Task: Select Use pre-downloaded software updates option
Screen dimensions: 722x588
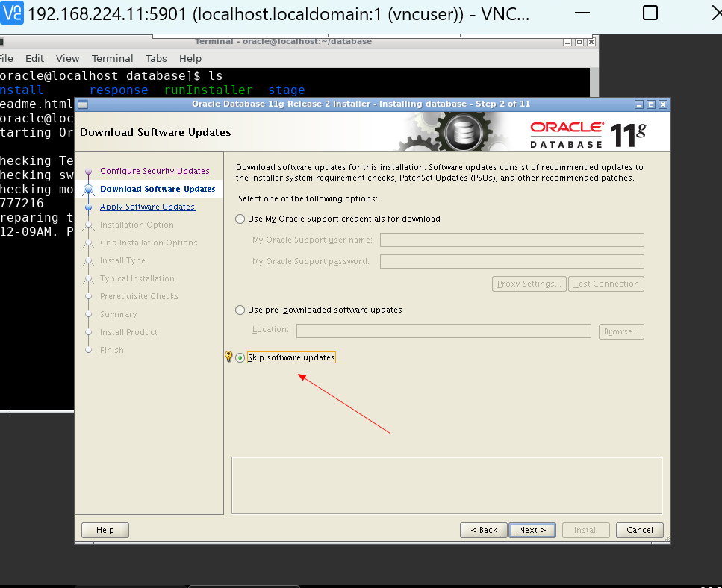Action: click(240, 310)
